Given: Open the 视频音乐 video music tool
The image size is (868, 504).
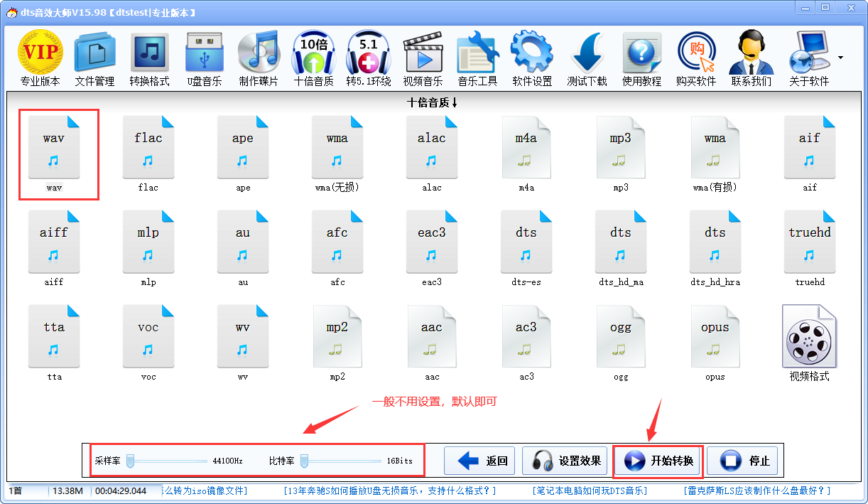Looking at the screenshot, I should click(423, 58).
